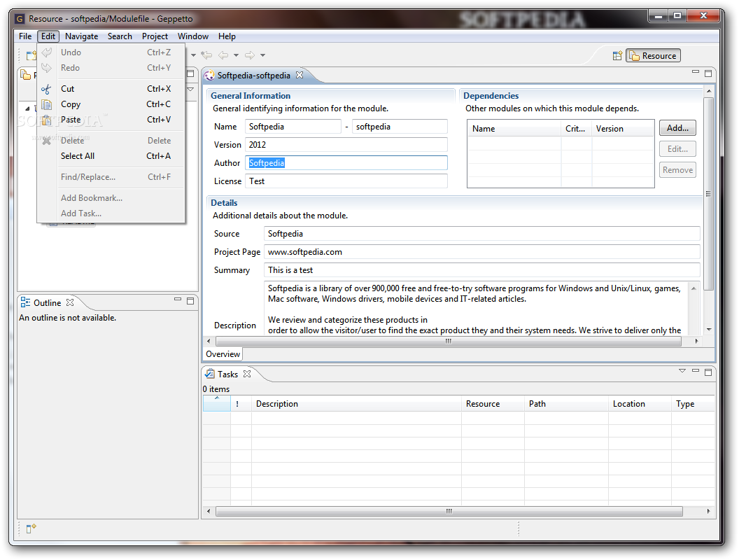Expand the project tree node arrow
739x560 pixels.
tap(27, 108)
